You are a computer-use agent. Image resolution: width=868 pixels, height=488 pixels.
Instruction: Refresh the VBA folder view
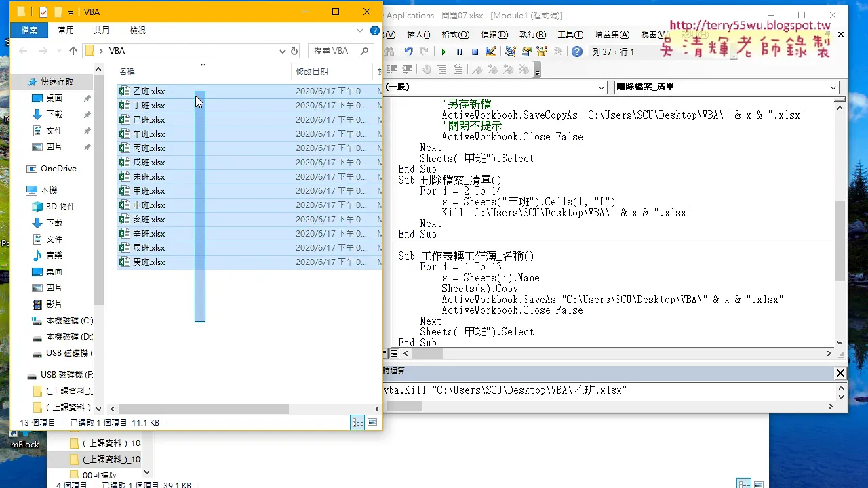[294, 51]
